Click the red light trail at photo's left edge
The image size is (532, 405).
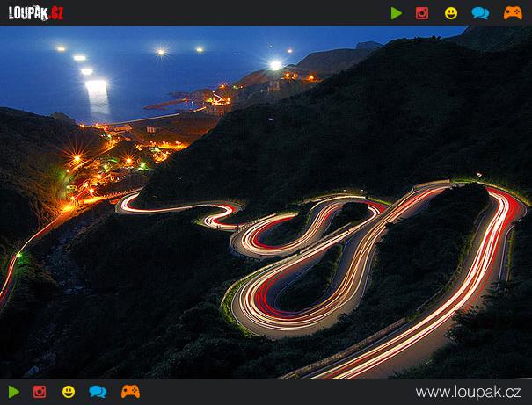pyautogui.click(x=7, y=281)
